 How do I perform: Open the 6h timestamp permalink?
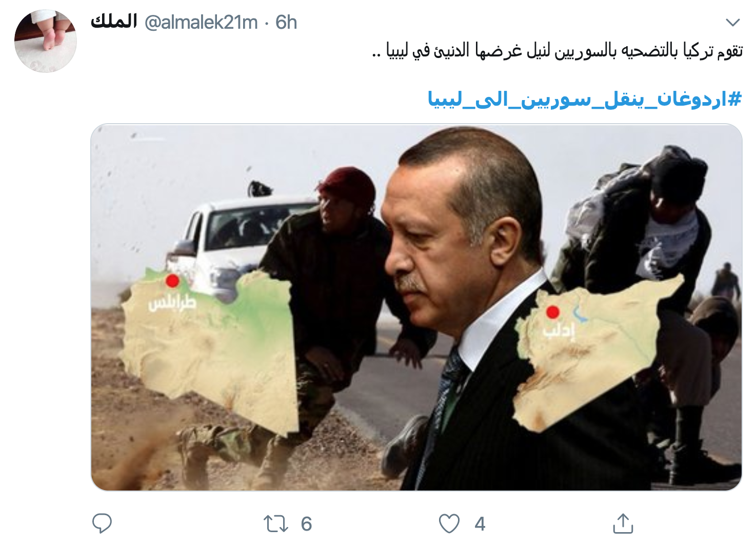tap(286, 23)
